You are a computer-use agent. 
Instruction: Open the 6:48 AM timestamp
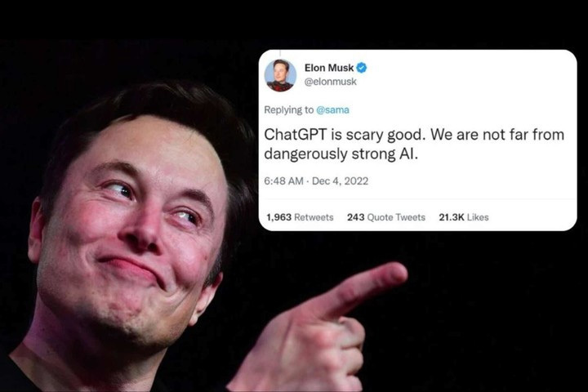pyautogui.click(x=283, y=181)
